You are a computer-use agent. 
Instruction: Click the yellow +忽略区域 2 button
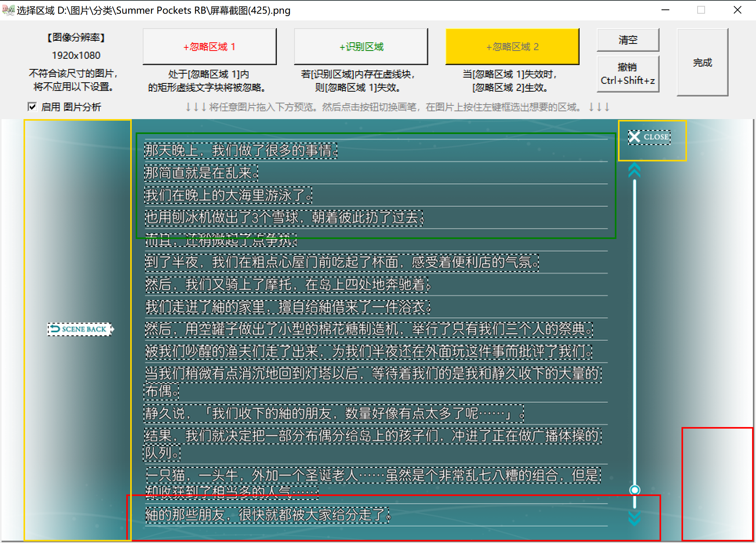click(512, 47)
